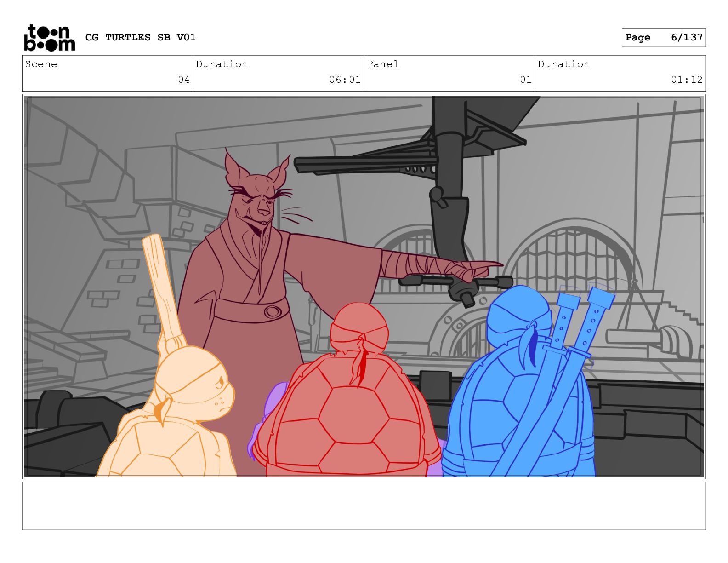Click the Toon Boom logo

pyautogui.click(x=49, y=37)
